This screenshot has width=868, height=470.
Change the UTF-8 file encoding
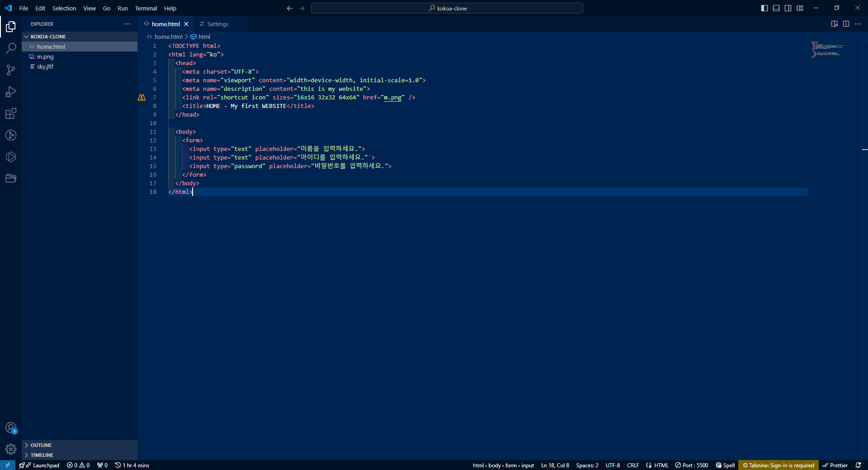coord(613,465)
